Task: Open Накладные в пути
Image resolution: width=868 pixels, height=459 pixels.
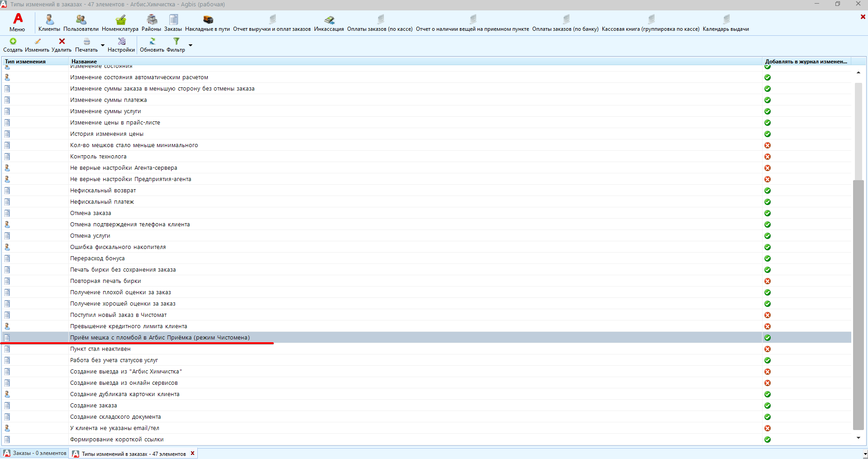Action: [x=207, y=23]
